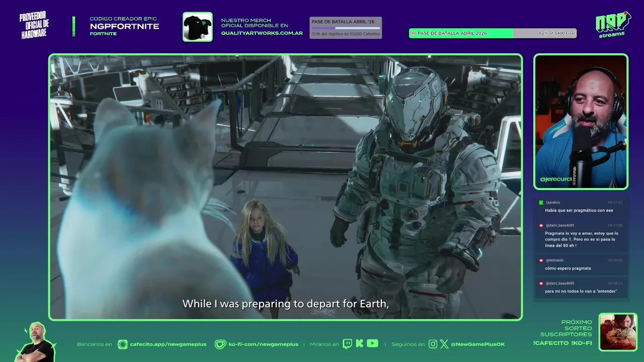This screenshot has width=644, height=362.
Task: Click the '62% of $400 Goal' text
Action: [x=556, y=33]
